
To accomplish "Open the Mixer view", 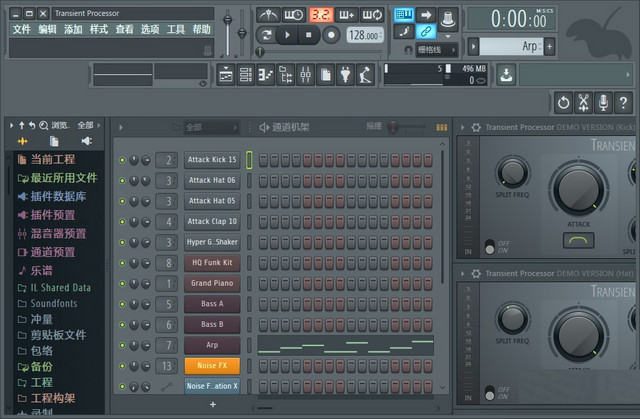I will 305,75.
